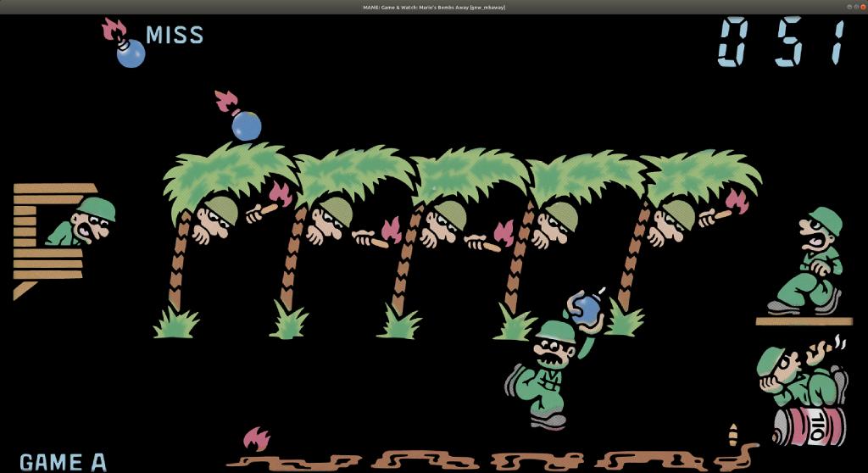The image size is (868, 473).
Task: Click the soldier in the wooden bunker
Action: pos(82,223)
